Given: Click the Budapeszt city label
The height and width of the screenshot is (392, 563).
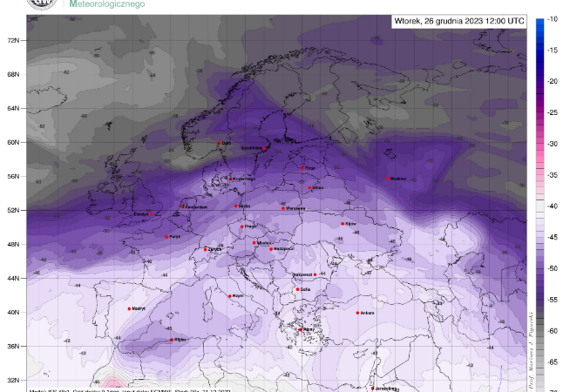Looking at the screenshot, I should (283, 249).
